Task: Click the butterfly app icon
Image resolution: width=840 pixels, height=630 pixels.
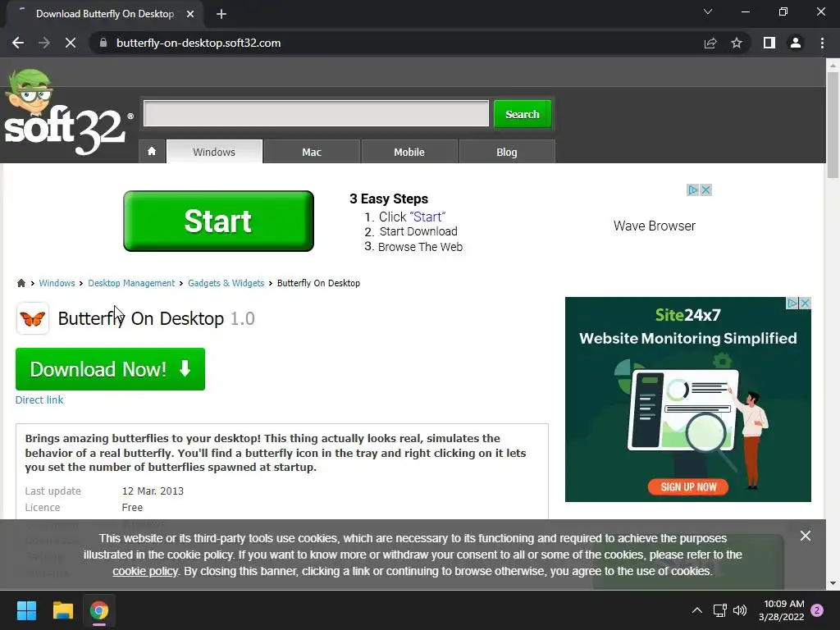Action: point(33,319)
